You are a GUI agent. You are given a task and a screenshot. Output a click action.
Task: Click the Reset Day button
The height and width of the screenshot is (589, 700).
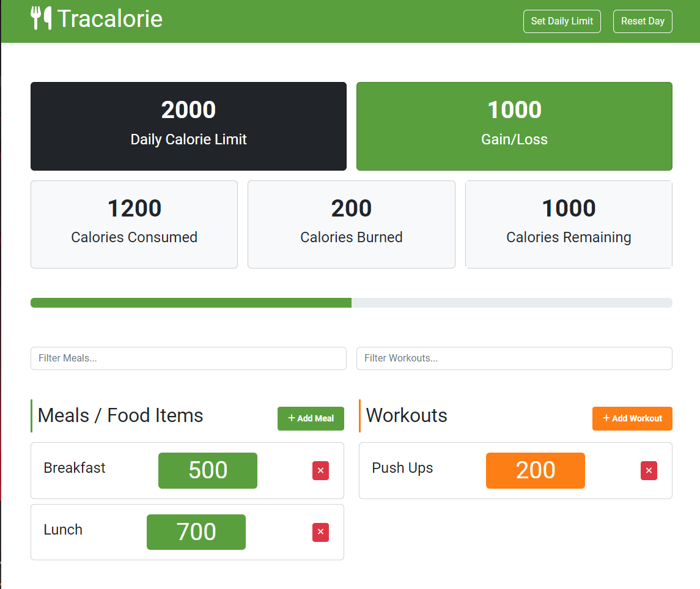point(643,21)
